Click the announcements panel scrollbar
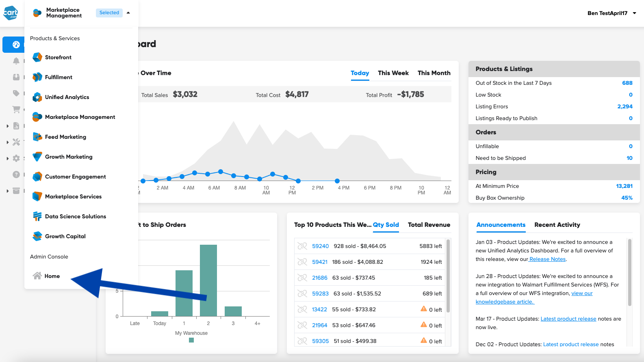 [x=629, y=272]
